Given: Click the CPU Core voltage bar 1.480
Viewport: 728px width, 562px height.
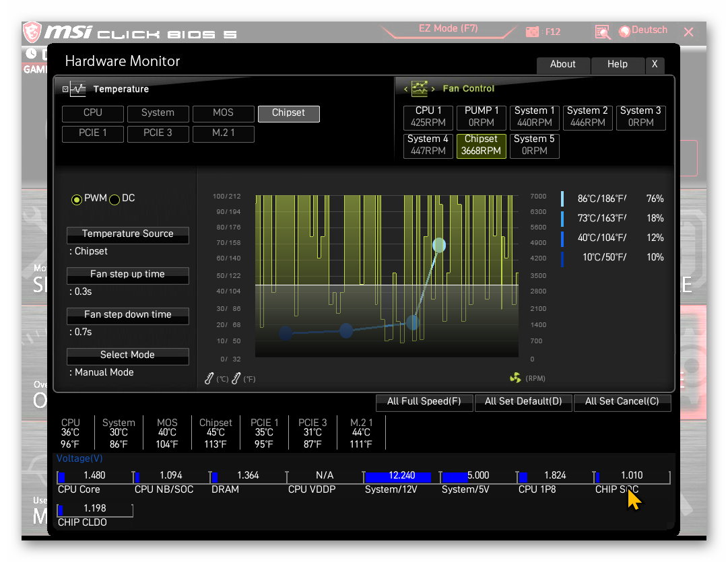Looking at the screenshot, I should click(x=95, y=477).
